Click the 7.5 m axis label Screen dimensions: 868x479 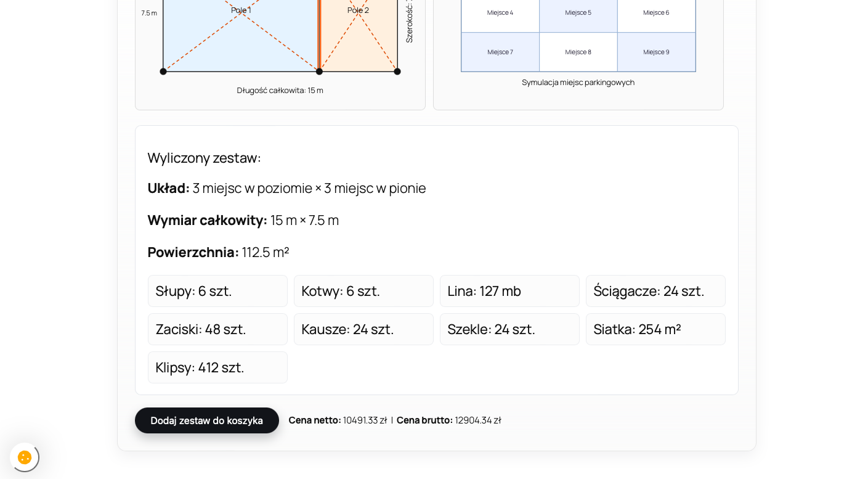pyautogui.click(x=149, y=13)
